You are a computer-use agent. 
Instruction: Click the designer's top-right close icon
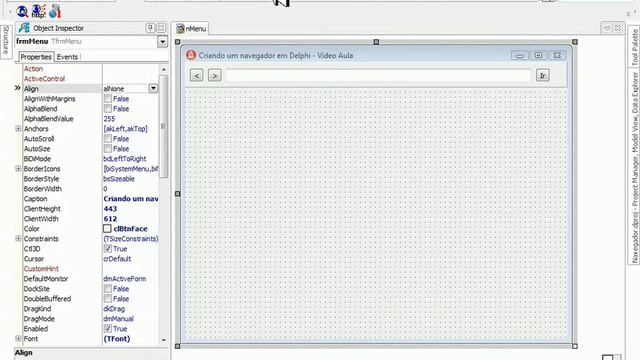tap(618, 28)
